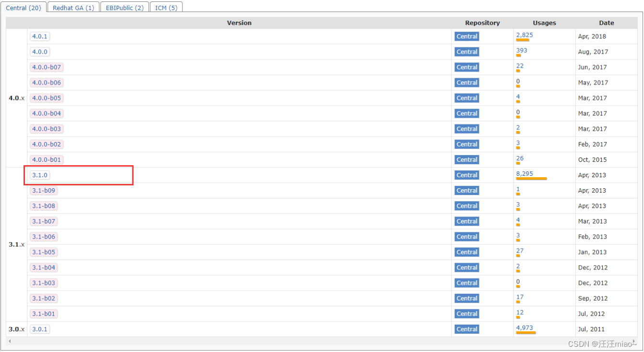This screenshot has height=352, width=644.
Task: Open version 4.0.0-b01
Action: [47, 159]
